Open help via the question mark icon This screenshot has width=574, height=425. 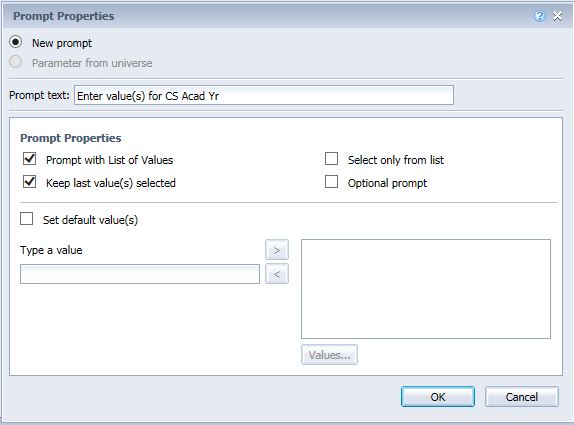click(540, 16)
